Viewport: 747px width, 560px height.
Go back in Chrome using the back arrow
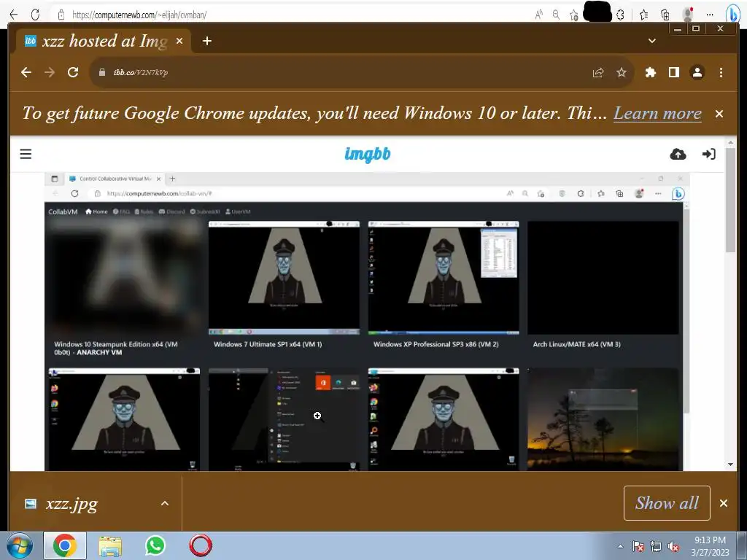[x=26, y=72]
